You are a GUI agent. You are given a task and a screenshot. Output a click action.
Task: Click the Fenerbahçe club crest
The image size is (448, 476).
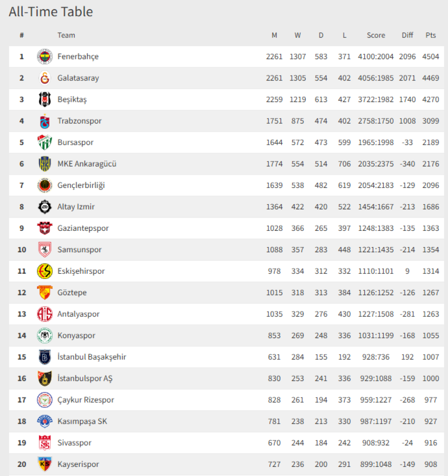click(x=45, y=57)
